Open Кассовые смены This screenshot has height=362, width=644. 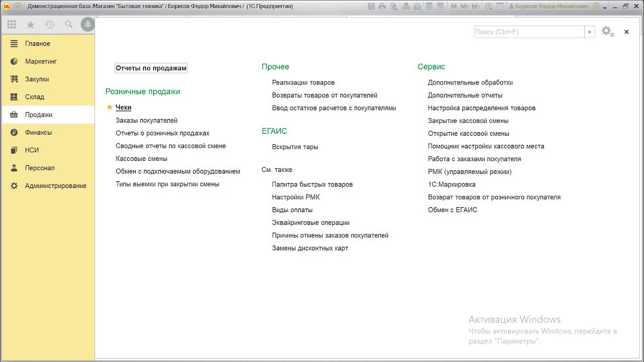pos(141,159)
